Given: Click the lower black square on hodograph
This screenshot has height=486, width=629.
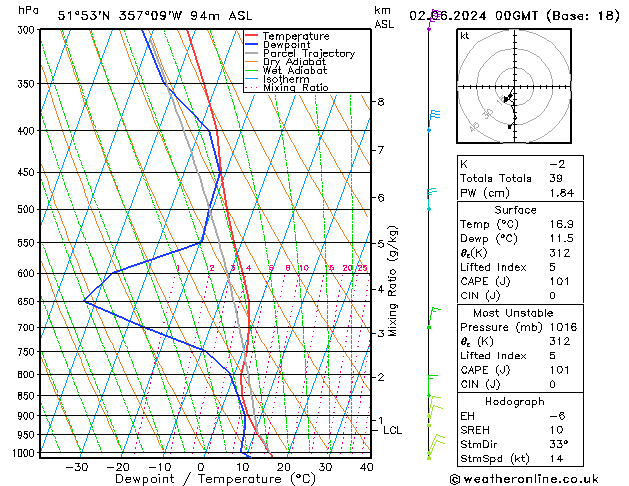Looking at the screenshot, I should [x=509, y=127].
